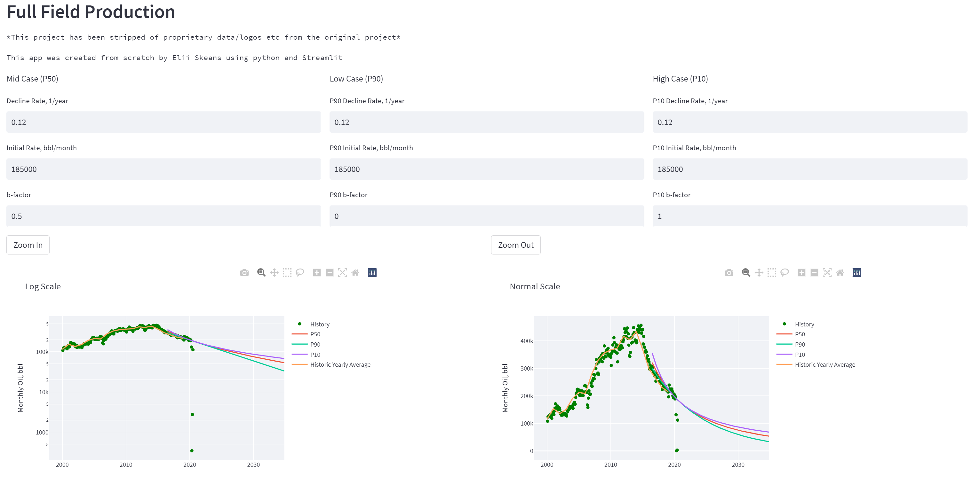Screen dimensions: 980x485
Task: Click the Normal Scale chart title
Action: 535,286
